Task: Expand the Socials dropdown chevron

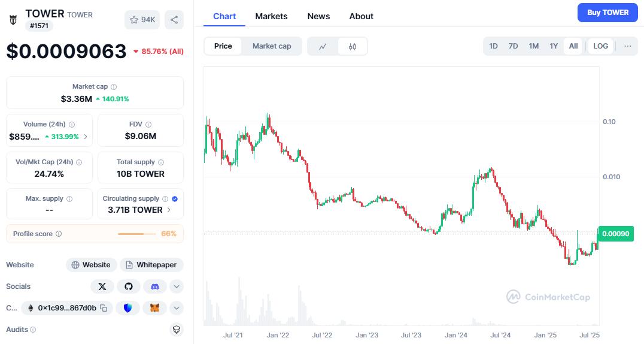Action: (x=176, y=286)
